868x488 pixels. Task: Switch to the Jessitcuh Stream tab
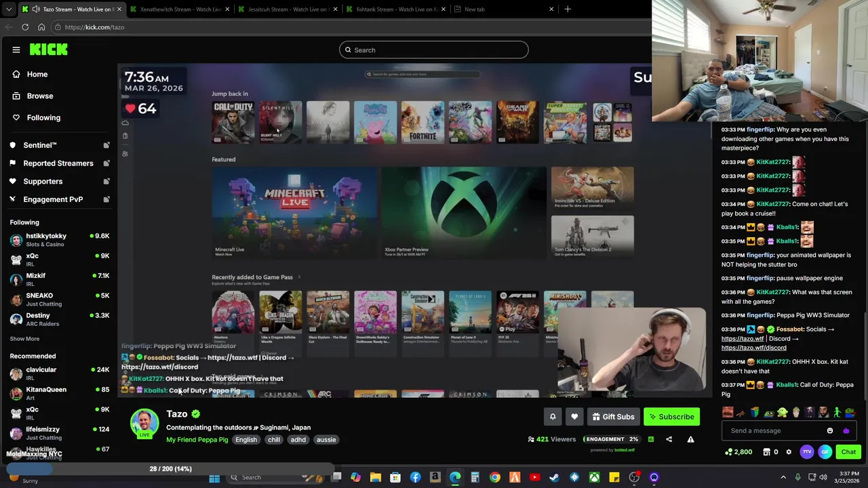[x=288, y=9]
